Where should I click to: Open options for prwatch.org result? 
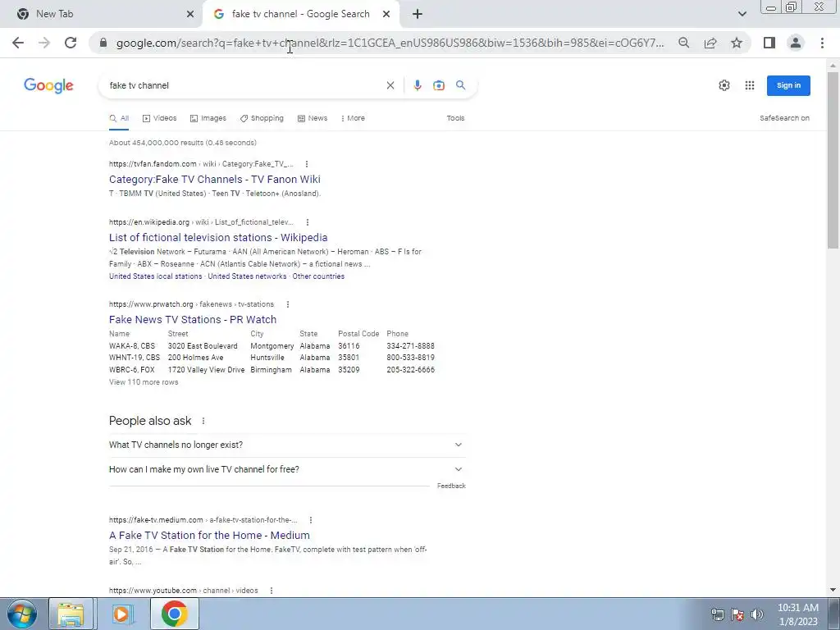coord(288,304)
